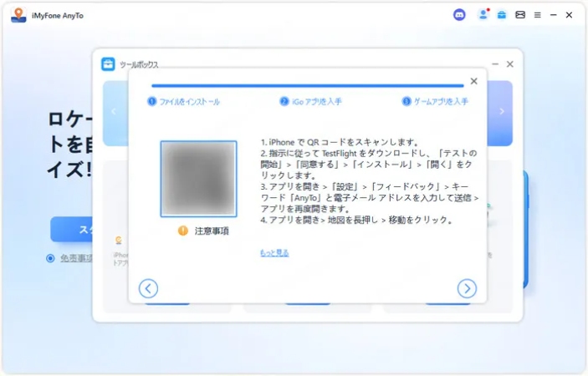Open the hamburger menu
The image size is (588, 376).
coord(537,15)
